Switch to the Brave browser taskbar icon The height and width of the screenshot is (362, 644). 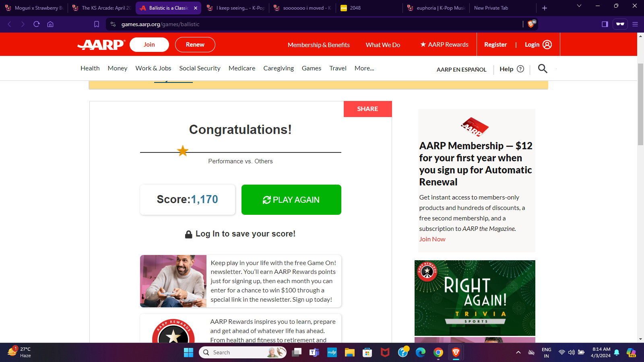(456, 352)
